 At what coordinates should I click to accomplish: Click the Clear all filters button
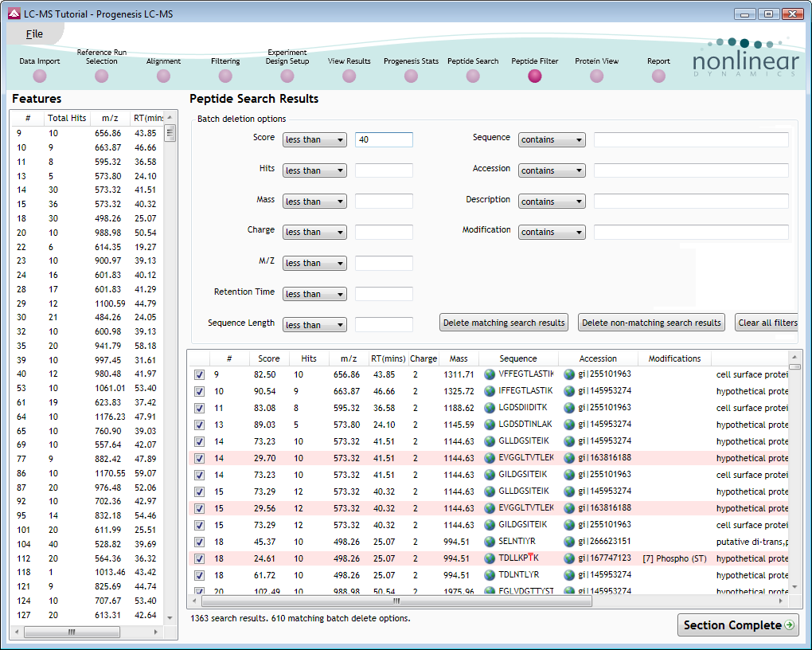[x=767, y=323]
